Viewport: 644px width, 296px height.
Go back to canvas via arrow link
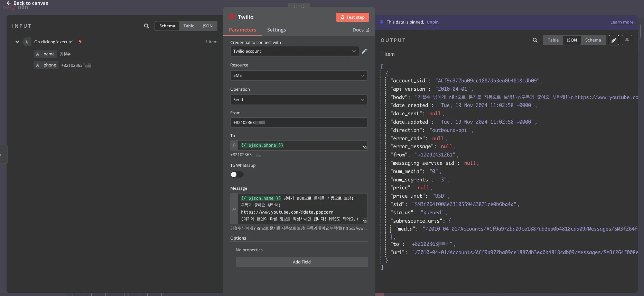click(27, 3)
